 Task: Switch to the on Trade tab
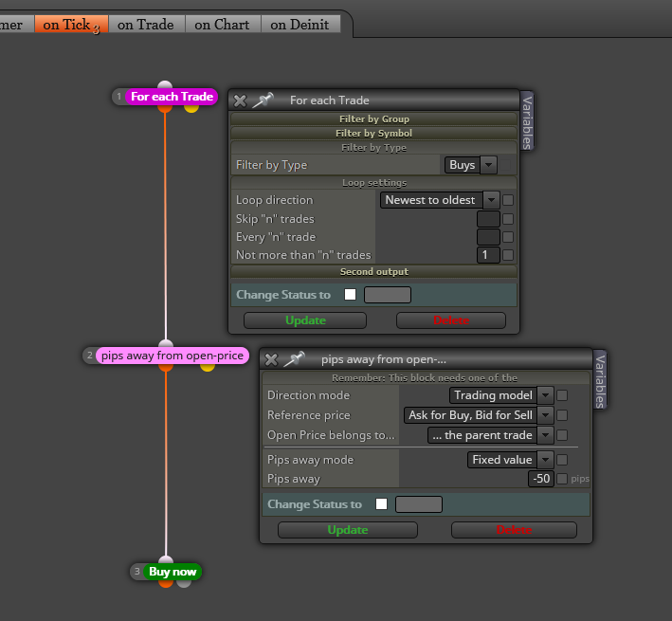click(146, 25)
